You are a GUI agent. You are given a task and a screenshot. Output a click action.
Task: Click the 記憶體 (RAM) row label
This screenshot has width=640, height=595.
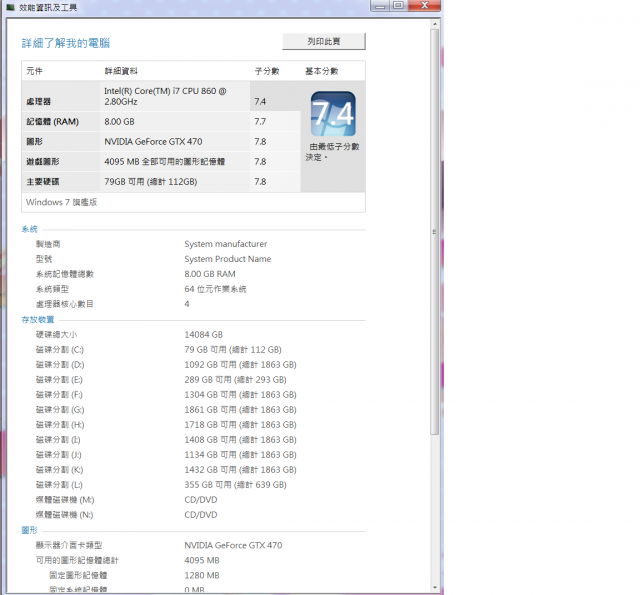[53, 122]
